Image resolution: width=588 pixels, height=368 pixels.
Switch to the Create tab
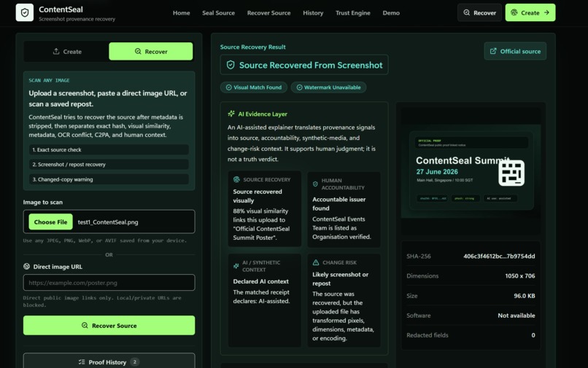point(66,51)
